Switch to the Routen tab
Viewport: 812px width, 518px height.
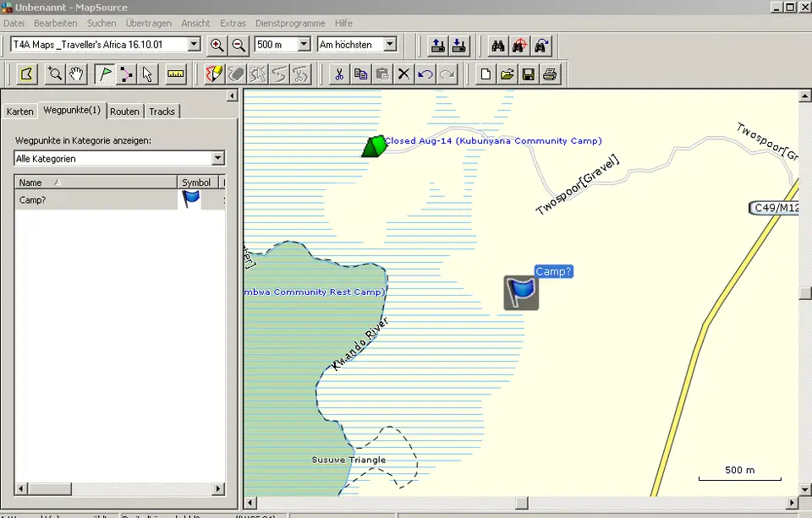(x=124, y=112)
